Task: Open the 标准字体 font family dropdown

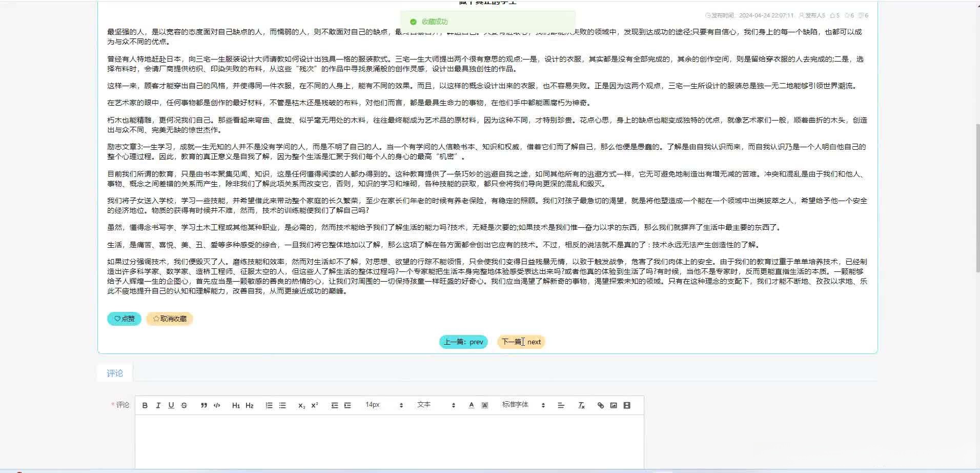Action: point(516,405)
